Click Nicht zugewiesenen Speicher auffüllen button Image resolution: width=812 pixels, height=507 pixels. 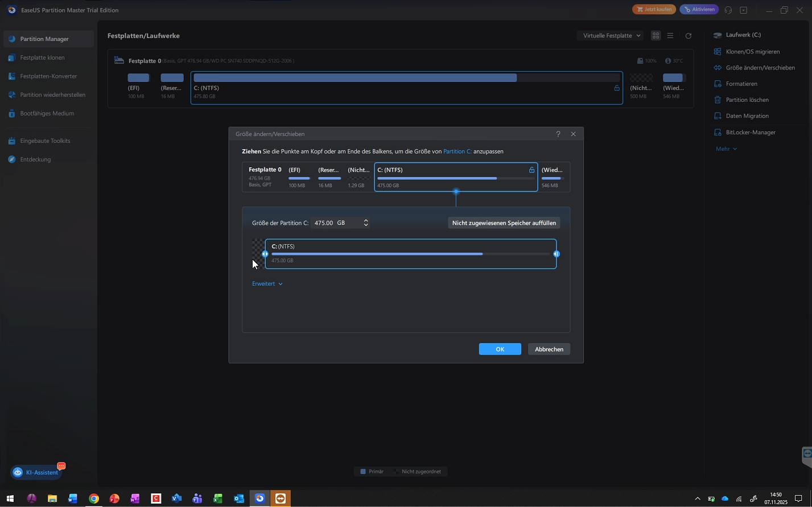504,223
